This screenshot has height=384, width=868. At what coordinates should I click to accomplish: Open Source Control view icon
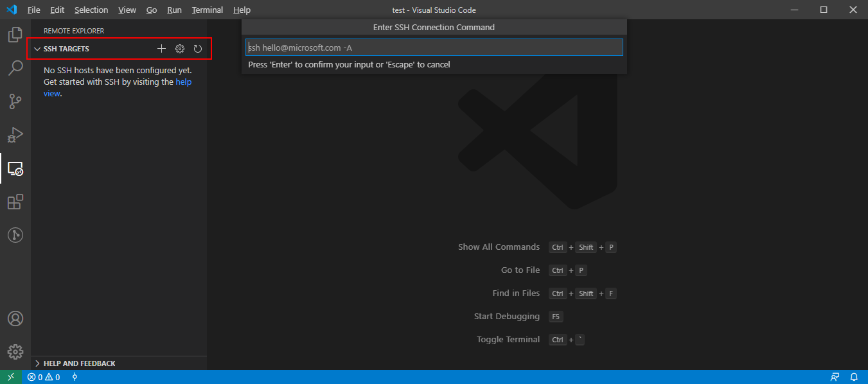pyautogui.click(x=15, y=101)
